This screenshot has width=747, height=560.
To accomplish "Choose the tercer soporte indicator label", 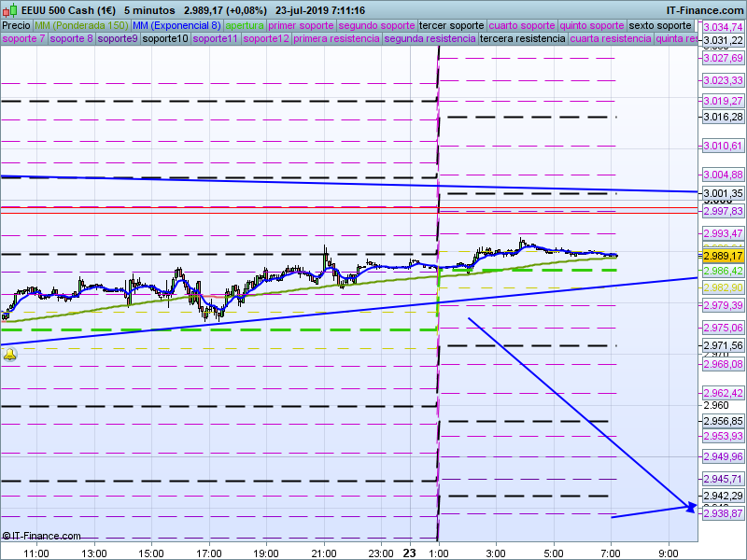I will (x=451, y=25).
